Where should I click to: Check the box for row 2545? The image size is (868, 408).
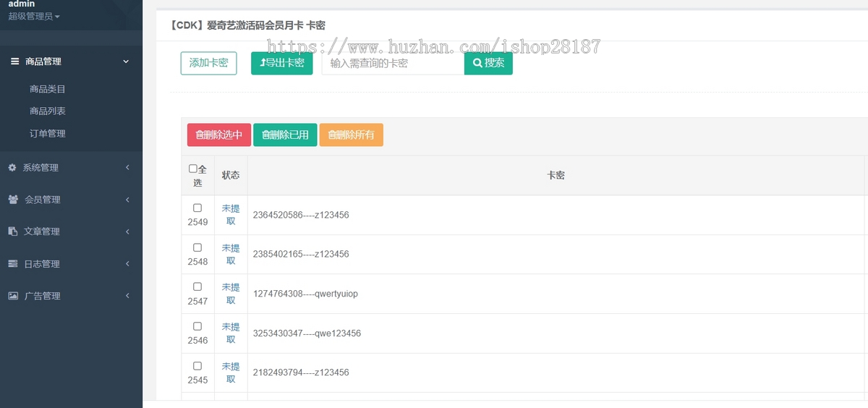[197, 366]
